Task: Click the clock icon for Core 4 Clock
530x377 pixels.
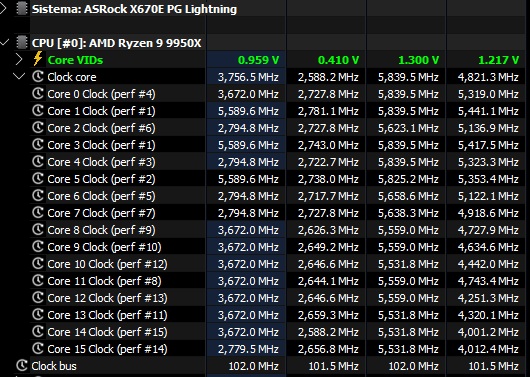Action: [x=38, y=162]
